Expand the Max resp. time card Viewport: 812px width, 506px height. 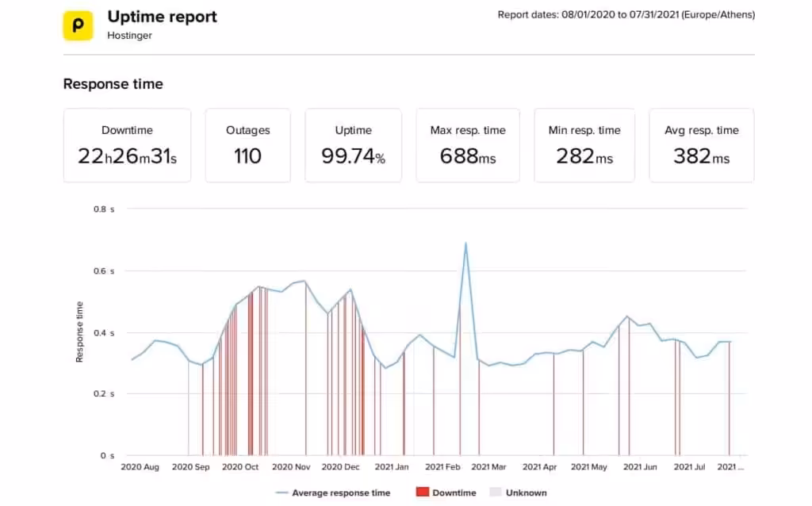(x=468, y=145)
